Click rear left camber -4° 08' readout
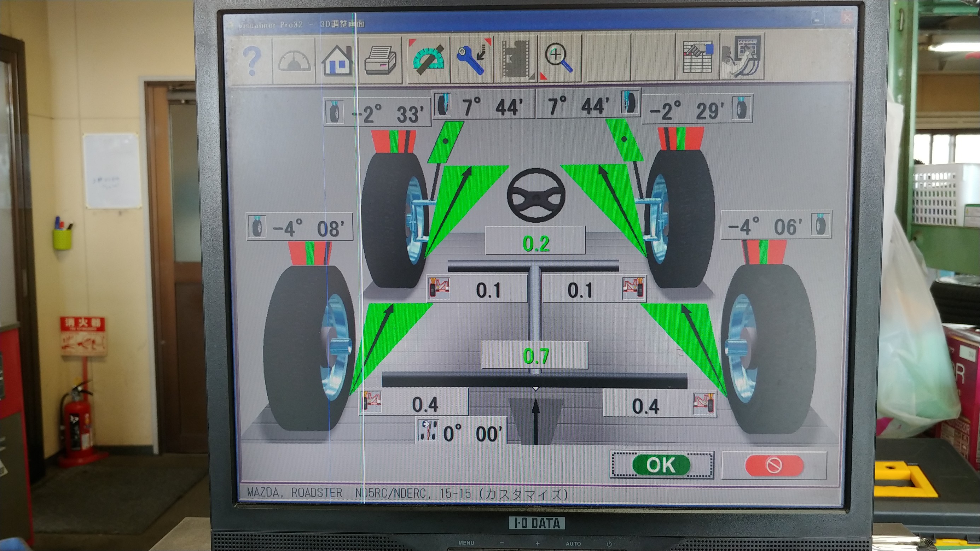The width and height of the screenshot is (980, 551). [x=308, y=228]
